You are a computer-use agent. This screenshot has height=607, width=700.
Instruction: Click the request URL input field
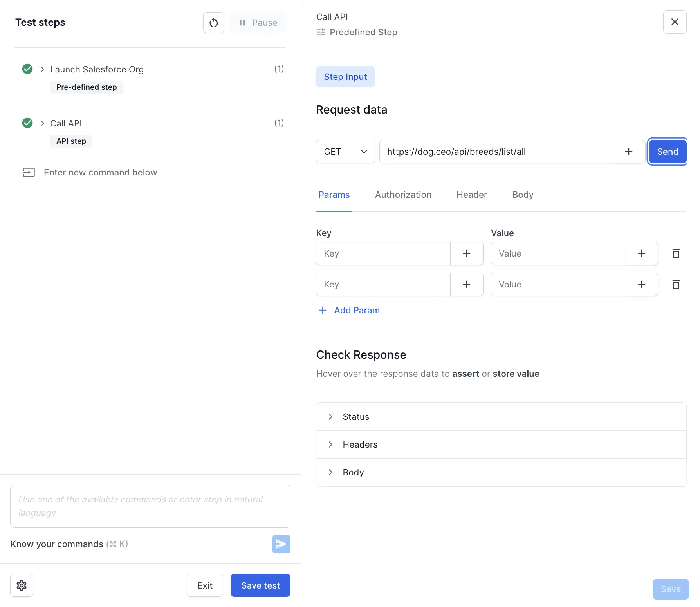(x=495, y=152)
